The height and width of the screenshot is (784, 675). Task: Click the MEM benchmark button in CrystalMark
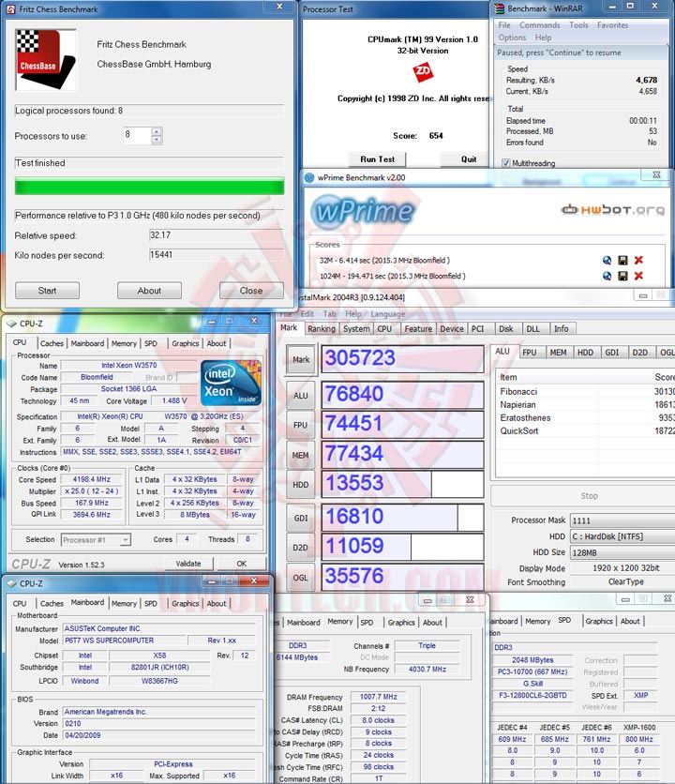coord(301,456)
